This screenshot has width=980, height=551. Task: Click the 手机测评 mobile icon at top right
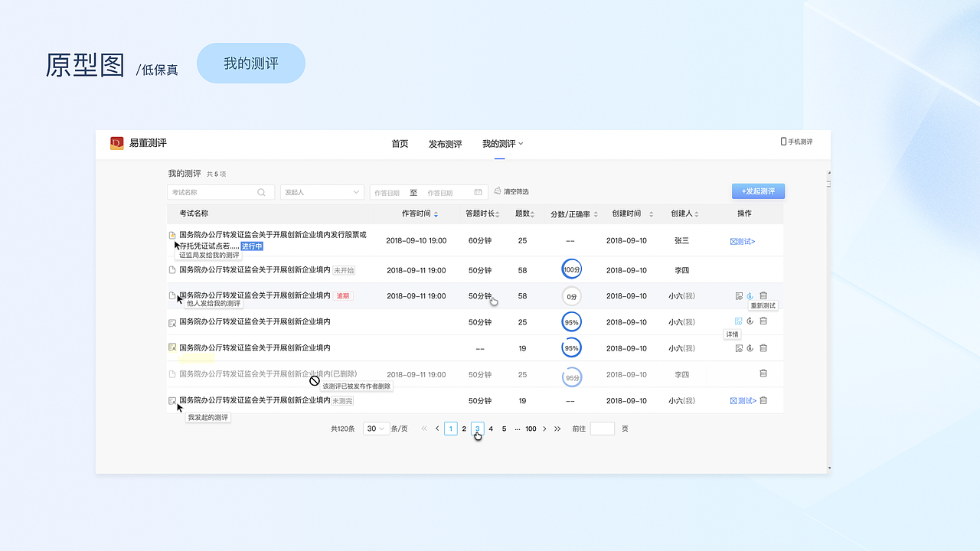pos(782,142)
